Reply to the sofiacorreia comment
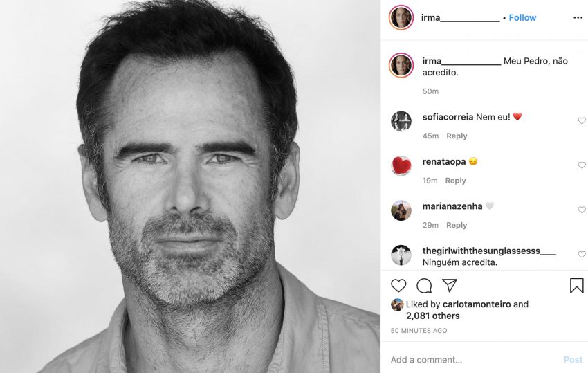The width and height of the screenshot is (588, 373). (457, 136)
